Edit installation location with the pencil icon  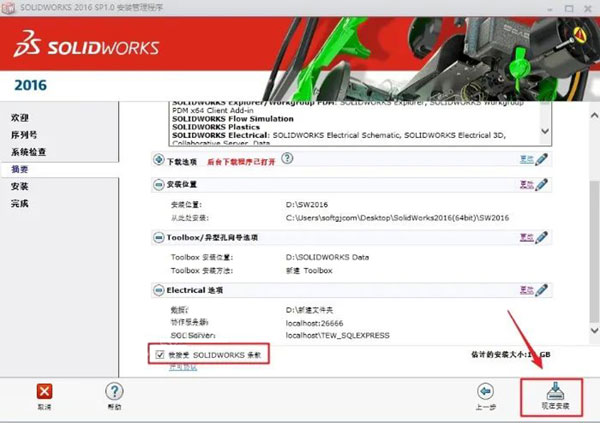[x=541, y=185]
